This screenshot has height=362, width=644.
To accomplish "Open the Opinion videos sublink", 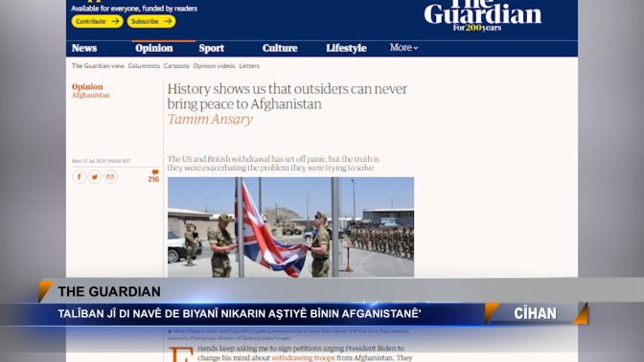I will (214, 66).
